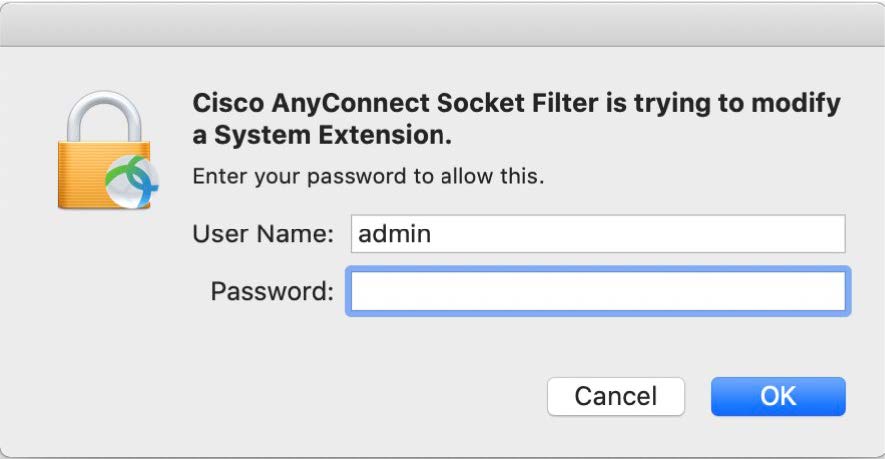Click the padlock's gray metal shackle
Image resolution: width=885 pixels, height=459 pixels.
(x=101, y=110)
